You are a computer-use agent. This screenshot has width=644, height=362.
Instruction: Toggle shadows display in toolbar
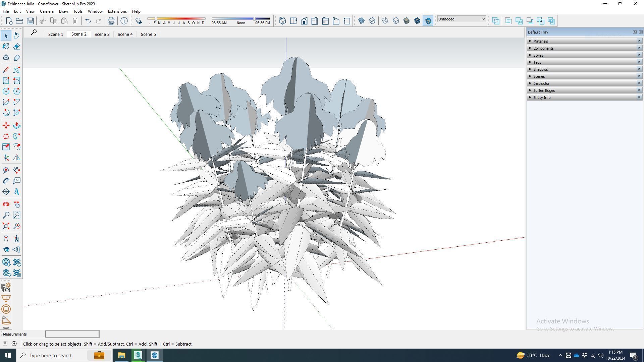(139, 21)
